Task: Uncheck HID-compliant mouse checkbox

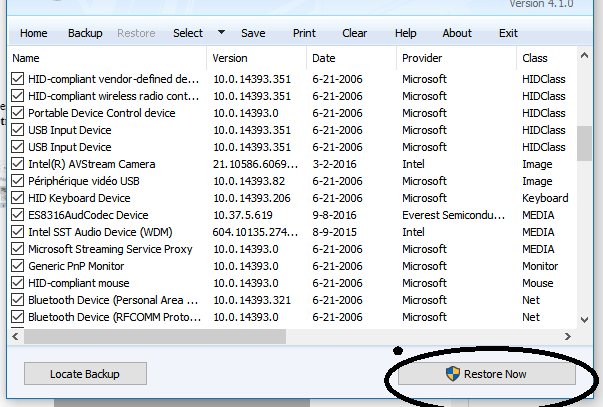Action: click(17, 283)
